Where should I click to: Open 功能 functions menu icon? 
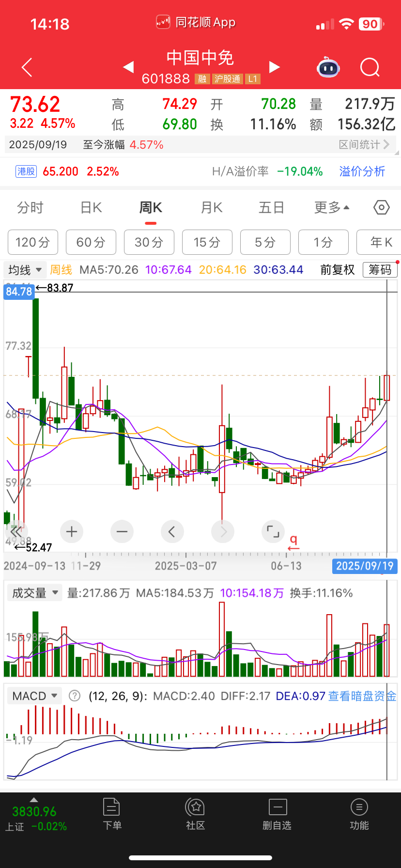359,815
